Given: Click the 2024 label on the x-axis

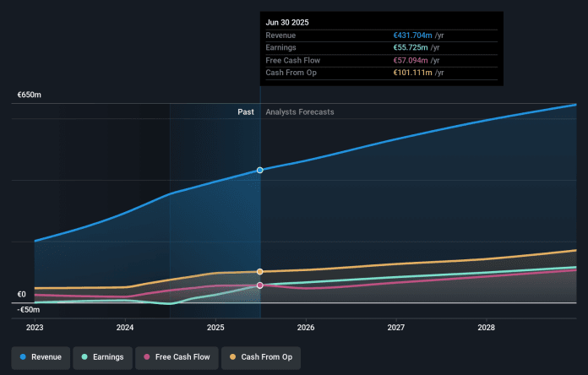Looking at the screenshot, I should tap(125, 327).
